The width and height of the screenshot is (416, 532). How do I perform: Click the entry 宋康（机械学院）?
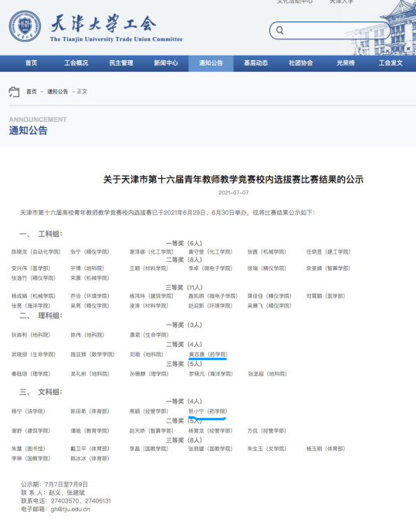click(90, 278)
